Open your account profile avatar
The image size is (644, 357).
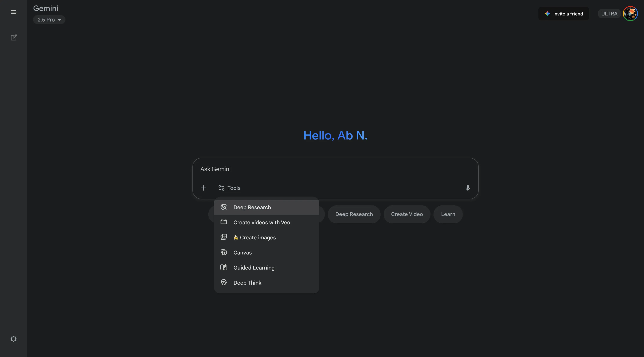click(x=630, y=14)
